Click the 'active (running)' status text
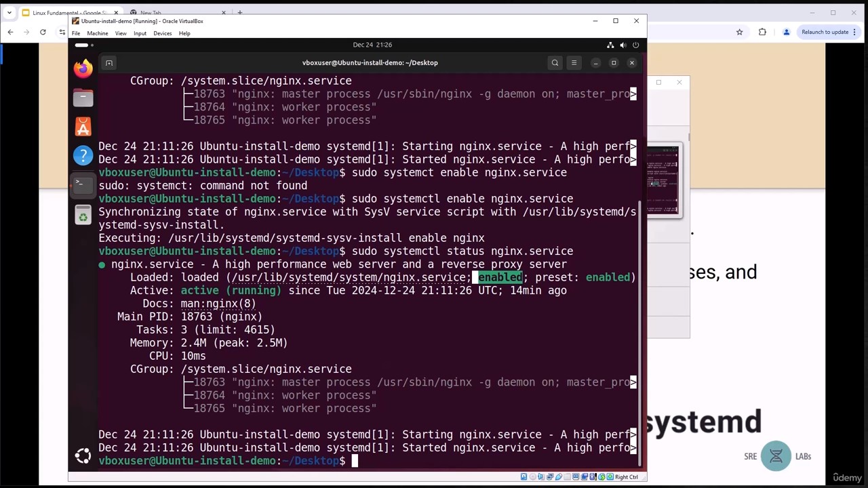Image resolution: width=868 pixels, height=488 pixels. 231,290
